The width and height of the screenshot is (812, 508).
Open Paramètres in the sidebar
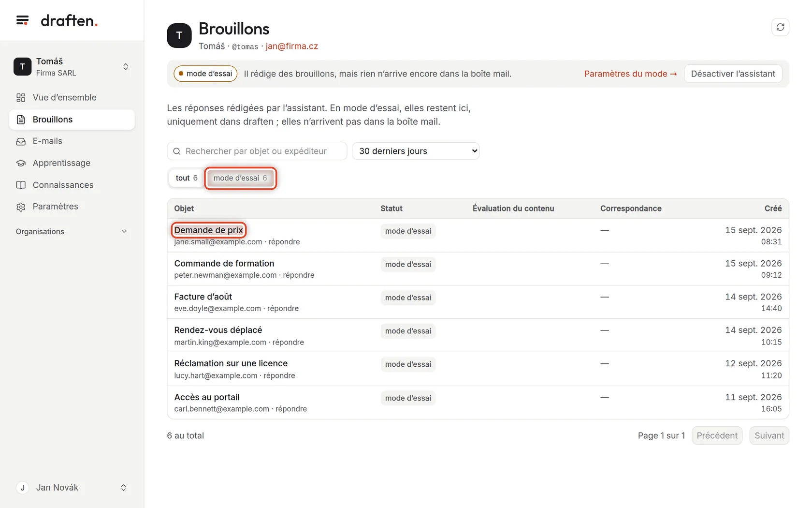tap(72, 207)
